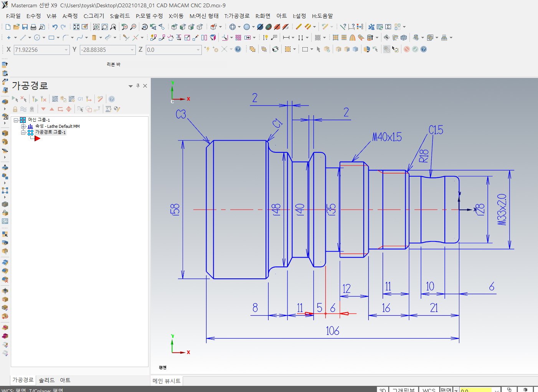
Task: Click the Toggle display ghost icon
Action: [32, 109]
